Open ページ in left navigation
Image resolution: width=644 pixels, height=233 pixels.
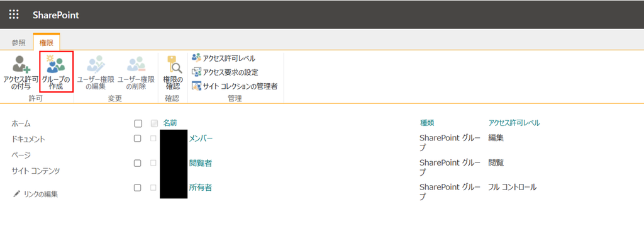pos(21,155)
